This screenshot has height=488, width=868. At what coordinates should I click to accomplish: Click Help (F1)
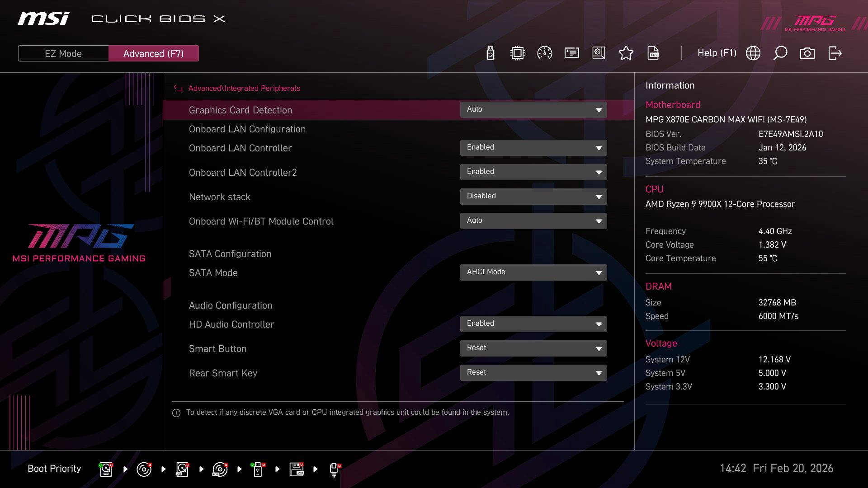[x=717, y=53]
